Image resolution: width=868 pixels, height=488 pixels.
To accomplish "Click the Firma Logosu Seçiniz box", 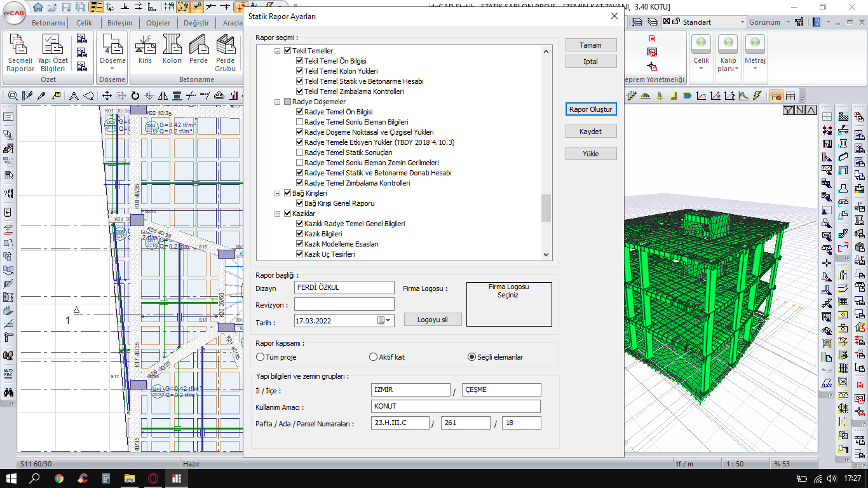I will click(x=509, y=304).
